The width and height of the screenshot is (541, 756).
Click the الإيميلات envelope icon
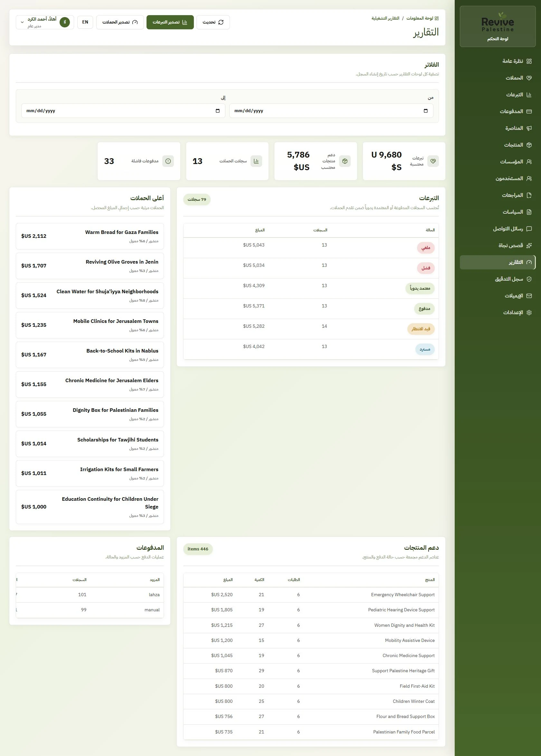[529, 296]
